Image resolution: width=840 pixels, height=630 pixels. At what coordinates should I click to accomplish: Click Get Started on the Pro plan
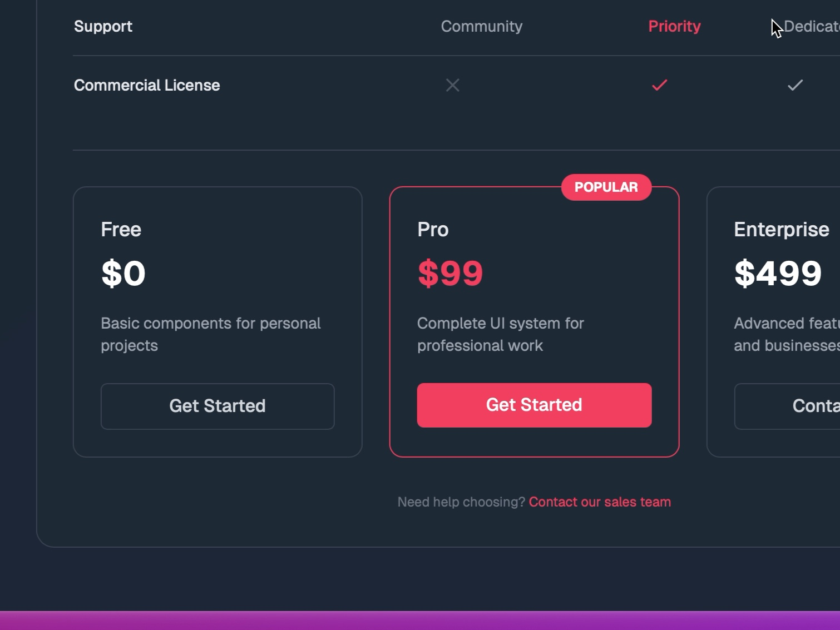click(x=533, y=405)
